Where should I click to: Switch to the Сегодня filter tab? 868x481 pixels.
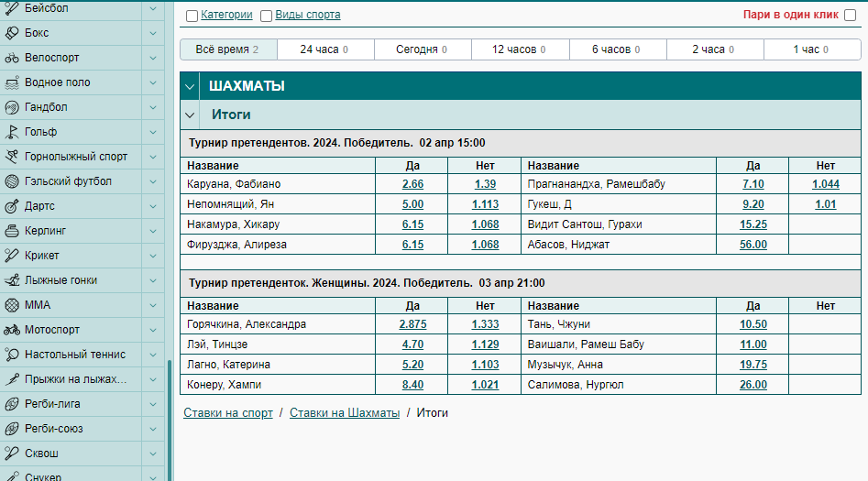point(423,49)
